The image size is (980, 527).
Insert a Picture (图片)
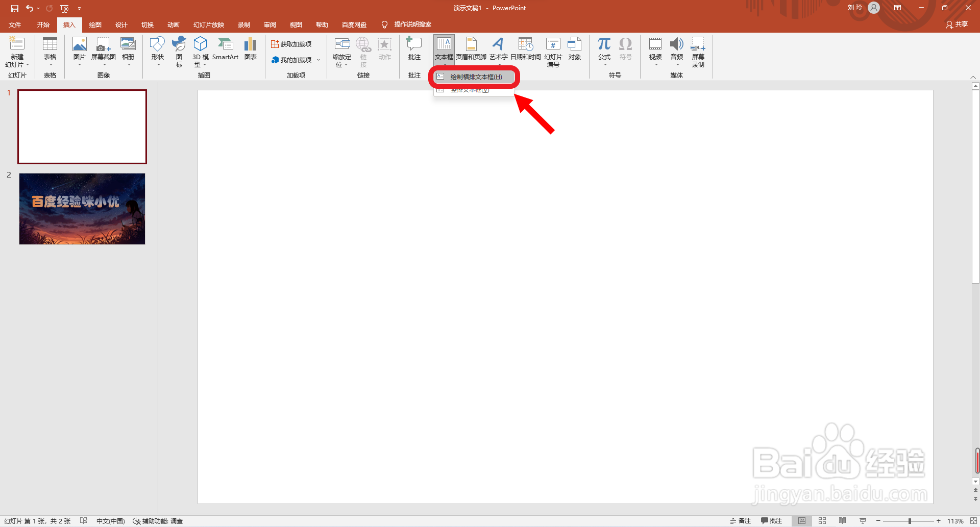(x=80, y=52)
